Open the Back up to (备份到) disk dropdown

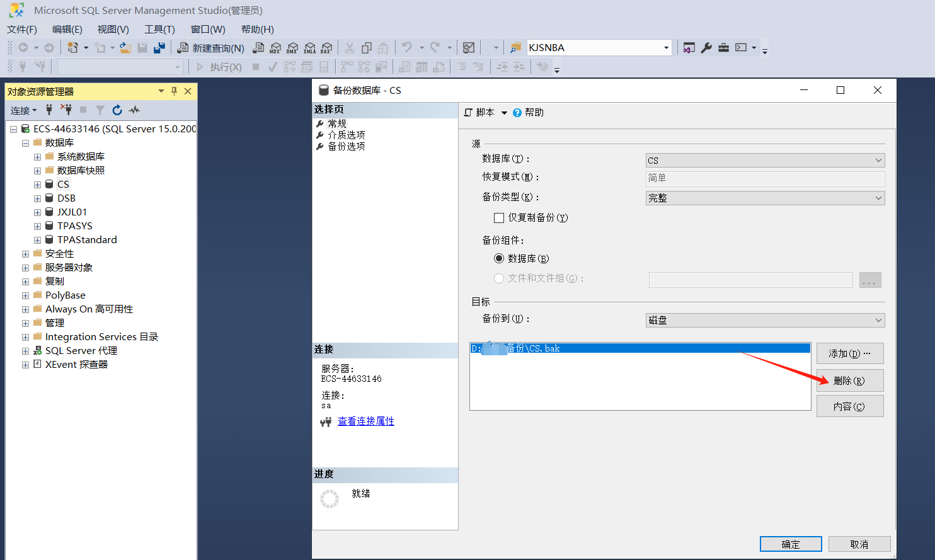click(765, 320)
